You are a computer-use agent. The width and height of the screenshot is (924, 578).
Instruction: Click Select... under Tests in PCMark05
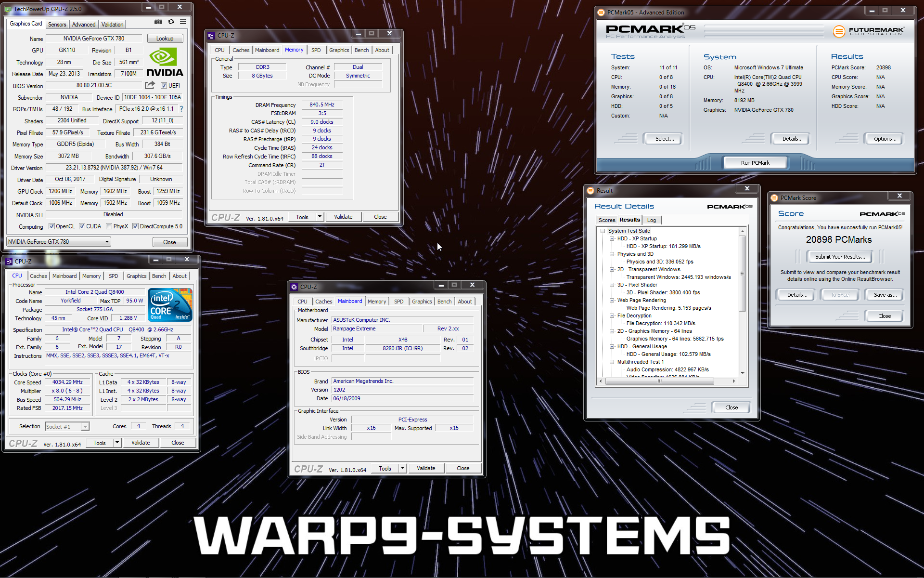click(664, 139)
